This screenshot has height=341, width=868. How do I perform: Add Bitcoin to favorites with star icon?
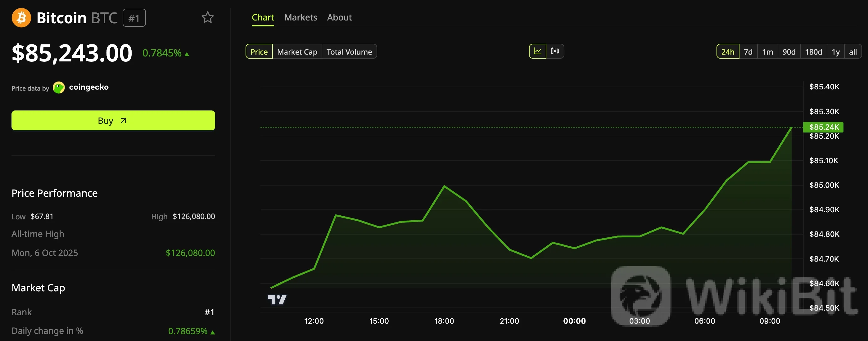coord(208,17)
